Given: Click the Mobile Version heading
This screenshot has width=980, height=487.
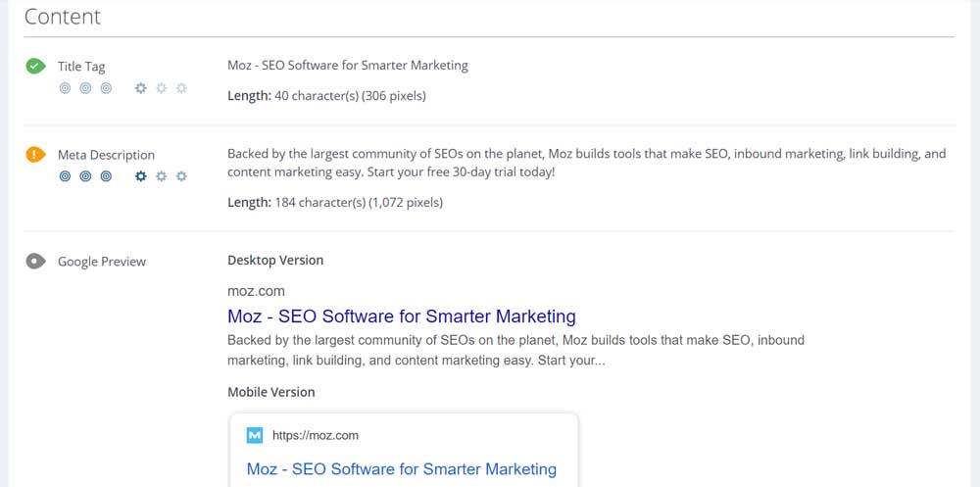Looking at the screenshot, I should pos(271,392).
